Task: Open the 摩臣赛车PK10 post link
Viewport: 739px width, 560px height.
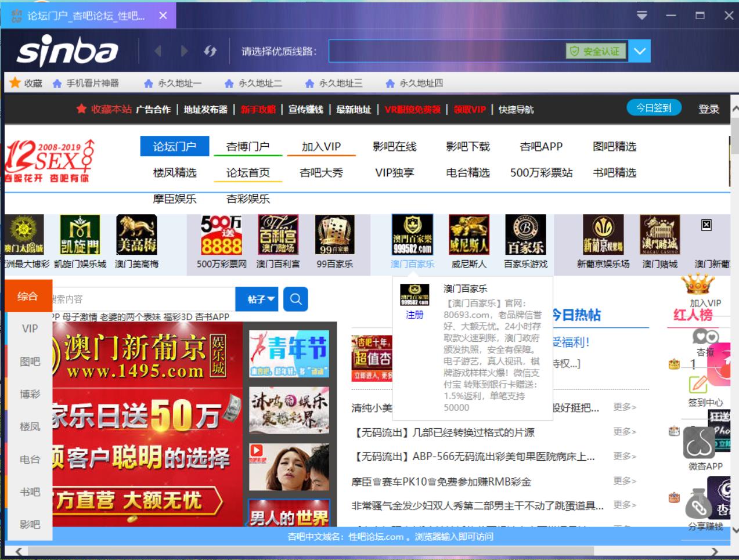Action: (441, 482)
